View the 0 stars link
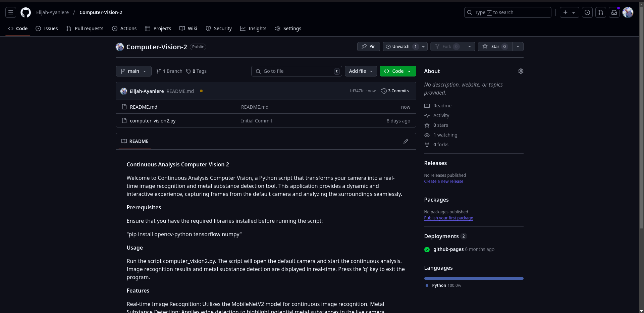This screenshot has width=644, height=313. [436, 125]
